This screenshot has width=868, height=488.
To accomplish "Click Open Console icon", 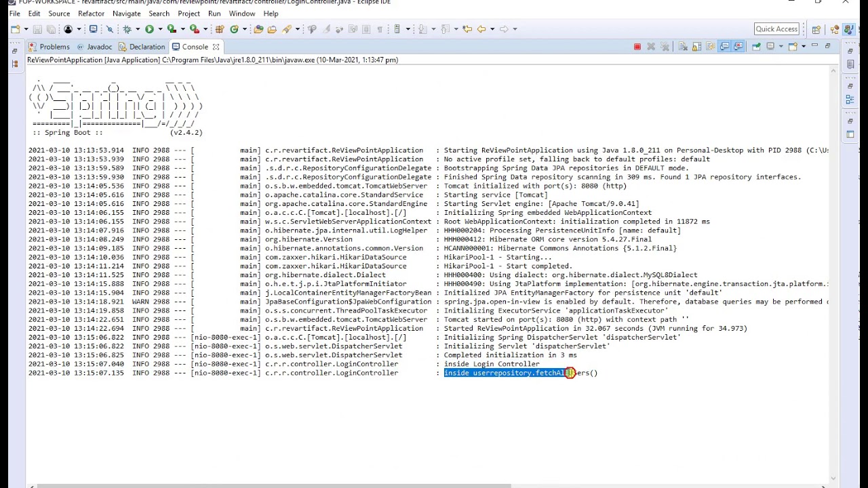I will coord(792,47).
